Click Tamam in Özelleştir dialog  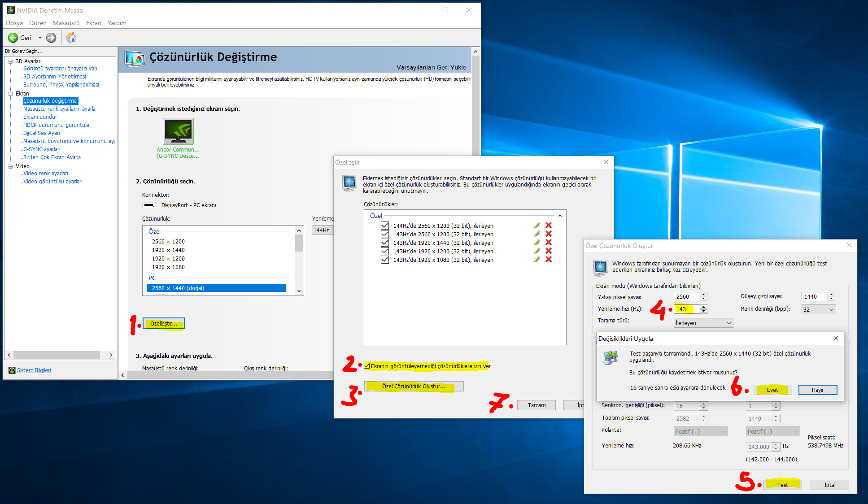point(537,405)
